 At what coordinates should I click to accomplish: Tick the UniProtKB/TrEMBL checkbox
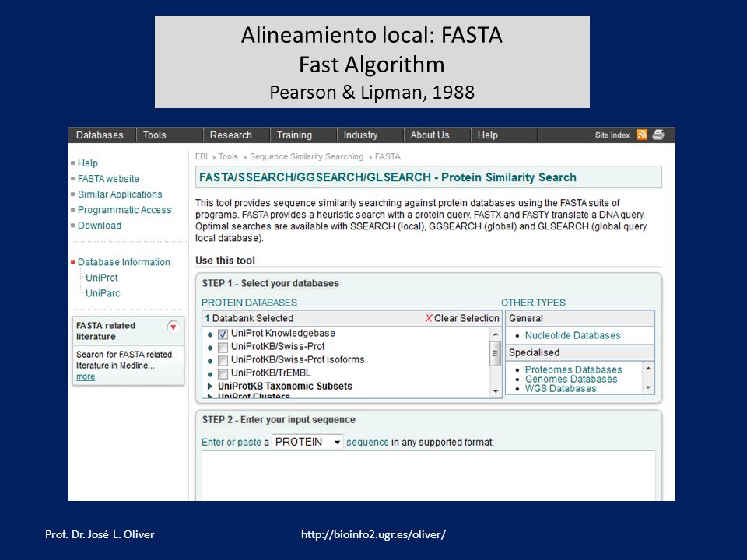point(223,374)
